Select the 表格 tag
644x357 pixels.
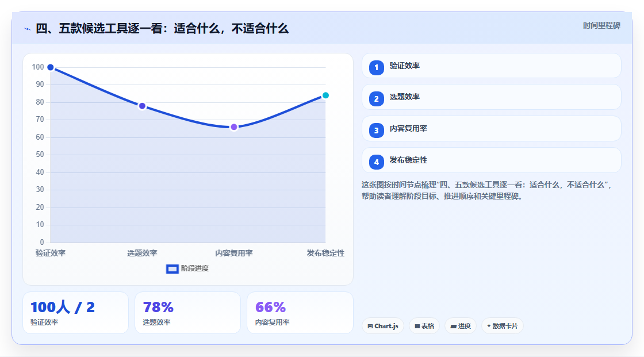click(x=424, y=326)
